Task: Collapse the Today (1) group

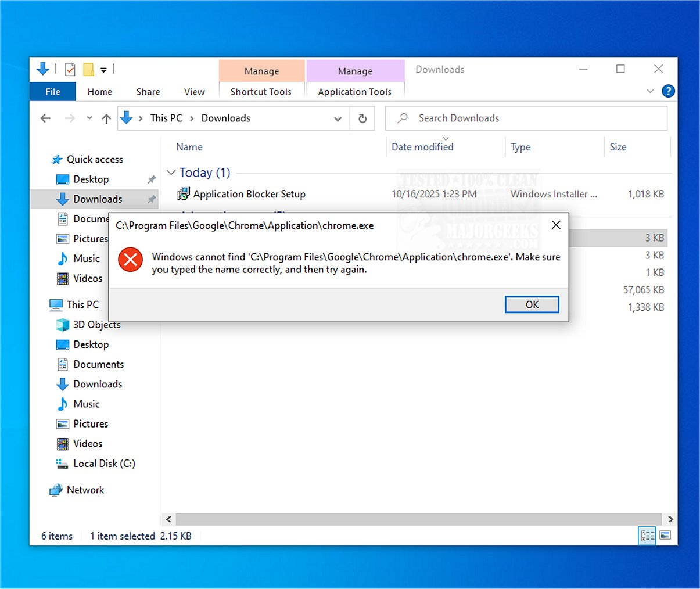Action: tap(171, 173)
